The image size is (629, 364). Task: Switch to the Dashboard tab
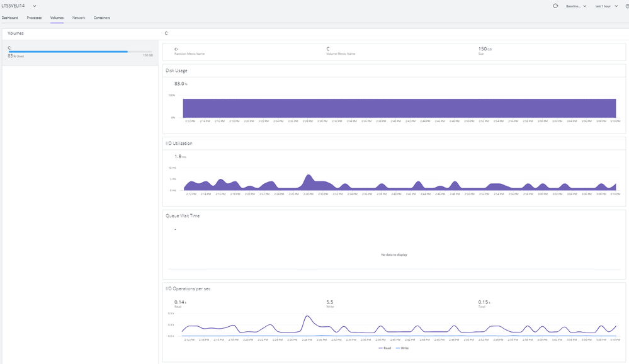pos(10,18)
